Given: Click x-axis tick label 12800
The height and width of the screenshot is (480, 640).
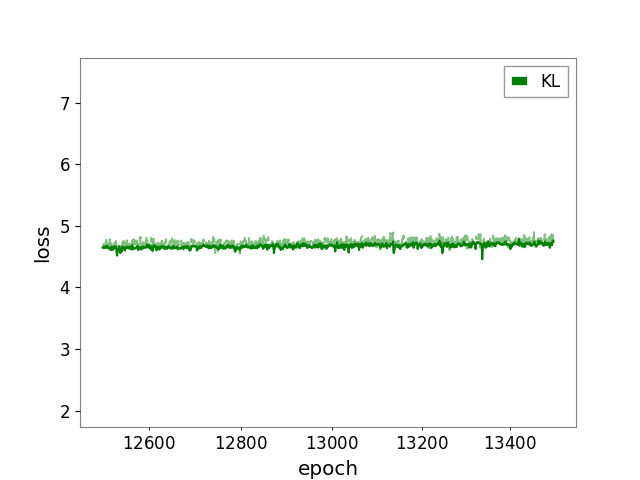Looking at the screenshot, I should (241, 443).
